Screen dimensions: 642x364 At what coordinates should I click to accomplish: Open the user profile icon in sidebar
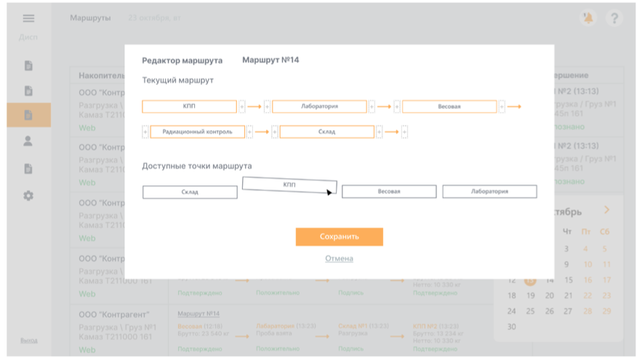click(28, 142)
